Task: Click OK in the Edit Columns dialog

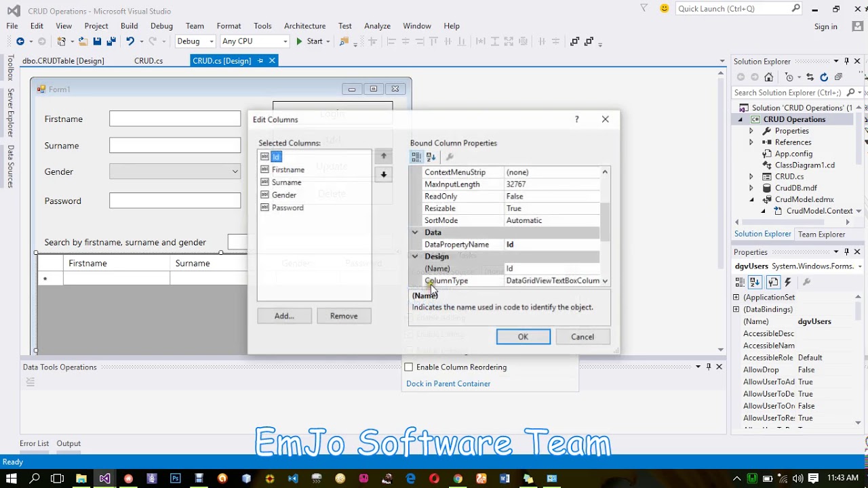Action: [523, 337]
